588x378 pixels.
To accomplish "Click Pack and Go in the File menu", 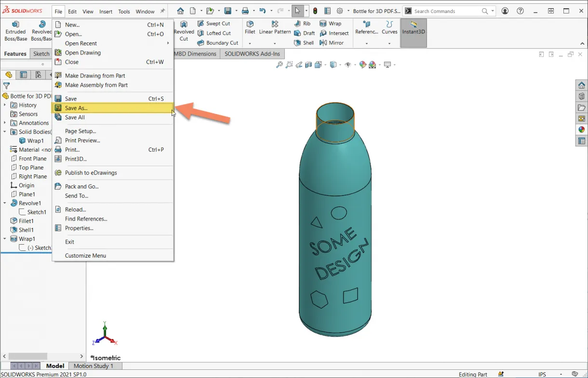I will 84,186.
